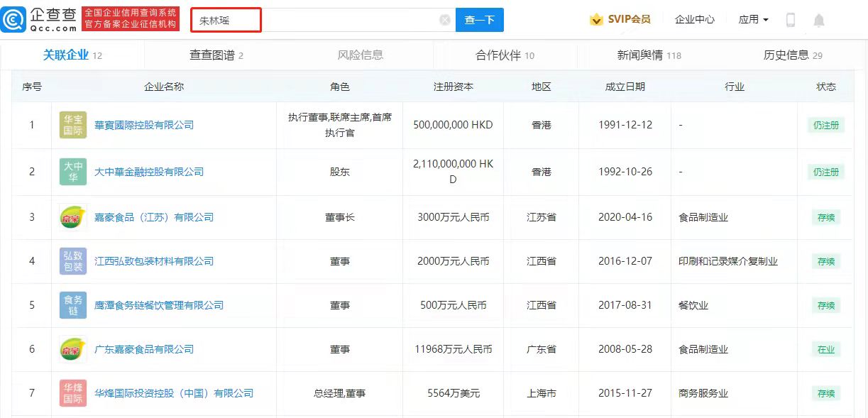868x418 pixels.
Task: Switch to the 风险信息 tab
Action: pos(361,55)
